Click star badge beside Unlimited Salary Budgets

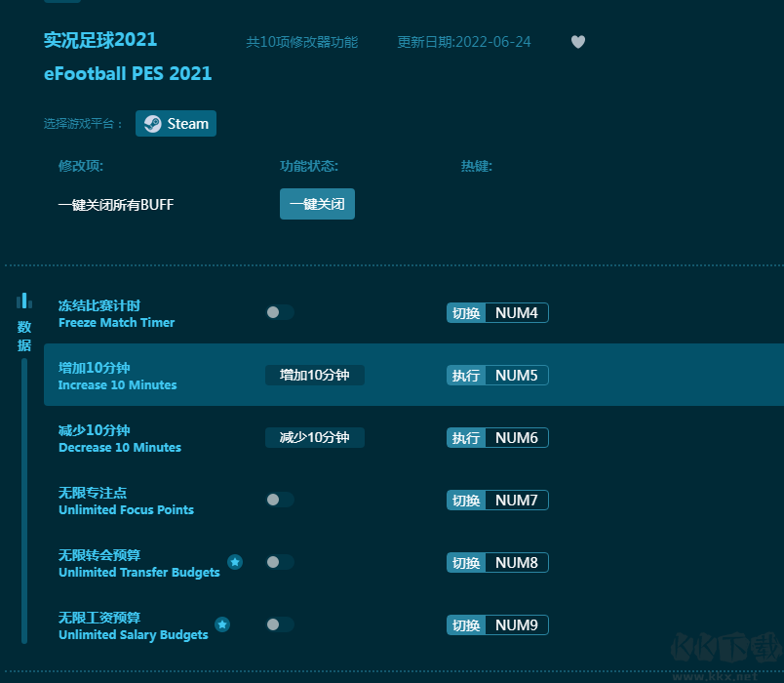point(222,624)
